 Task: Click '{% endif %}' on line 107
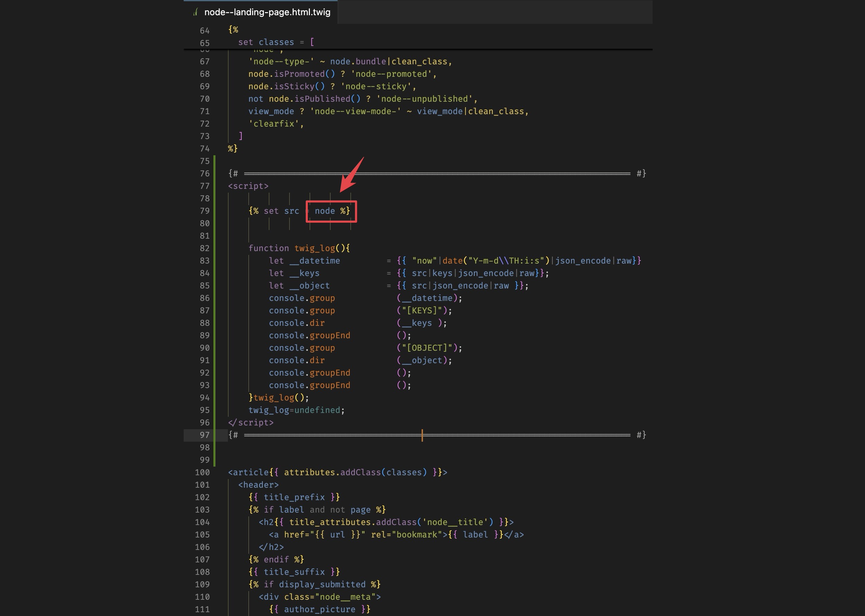(276, 560)
